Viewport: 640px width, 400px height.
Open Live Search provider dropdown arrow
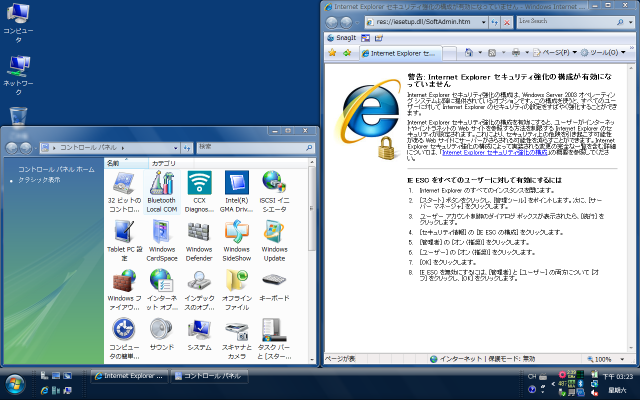pos(631,22)
